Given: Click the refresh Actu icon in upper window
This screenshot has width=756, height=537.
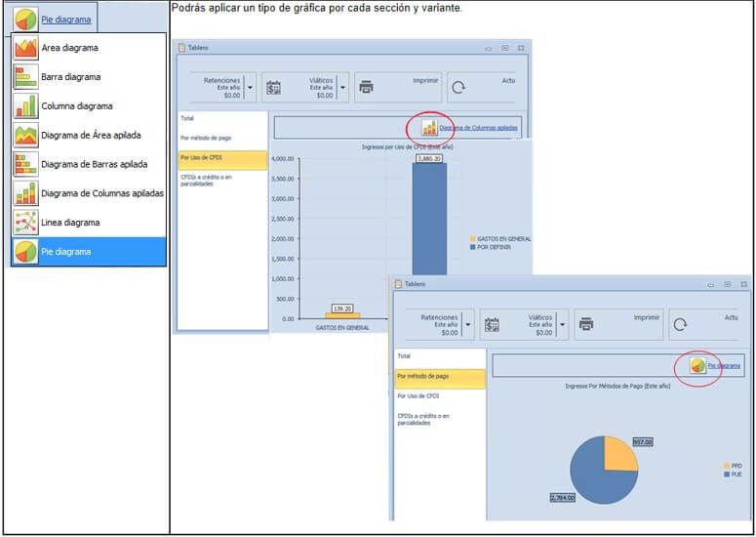Looking at the screenshot, I should 458,87.
